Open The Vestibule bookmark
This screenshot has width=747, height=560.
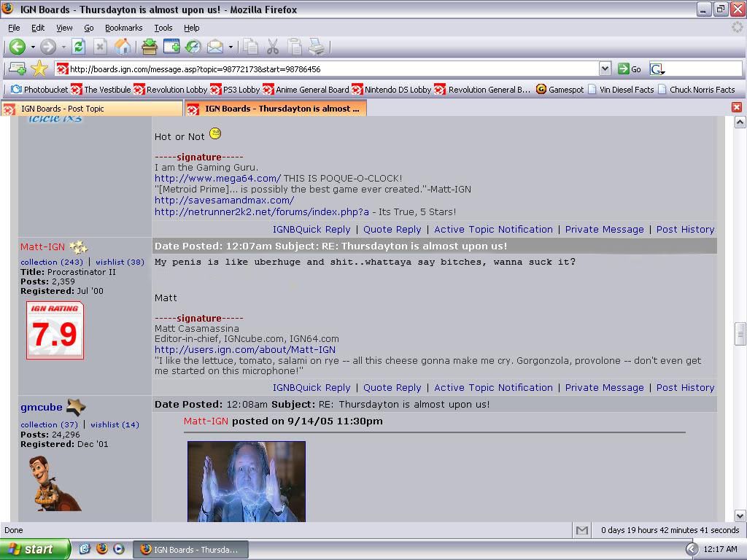pyautogui.click(x=101, y=90)
